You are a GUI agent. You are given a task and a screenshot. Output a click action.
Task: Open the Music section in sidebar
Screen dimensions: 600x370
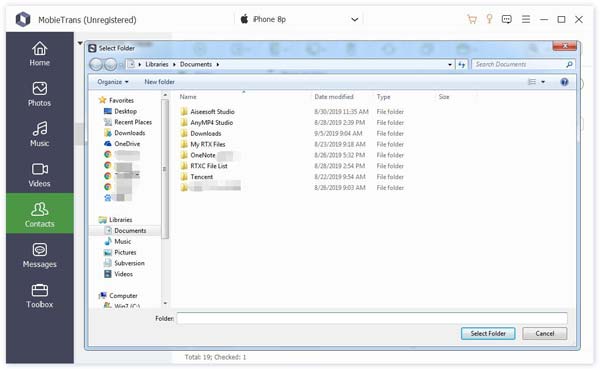click(39, 134)
